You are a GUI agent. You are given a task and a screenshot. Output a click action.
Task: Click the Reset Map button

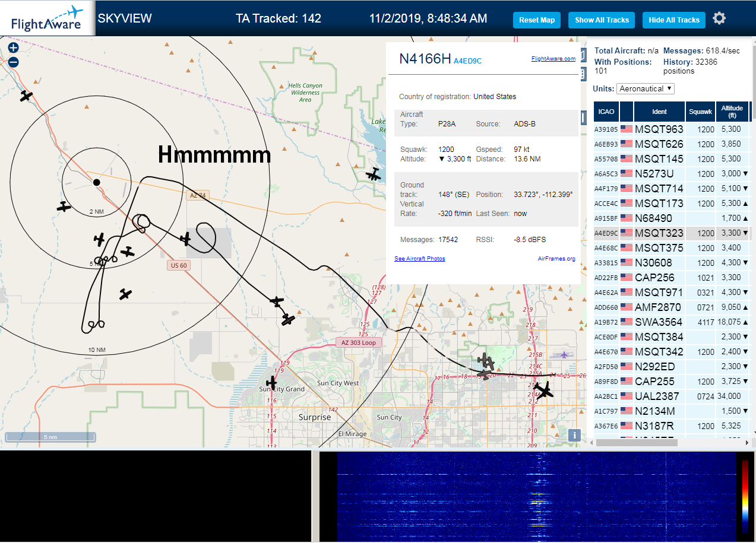(x=537, y=20)
